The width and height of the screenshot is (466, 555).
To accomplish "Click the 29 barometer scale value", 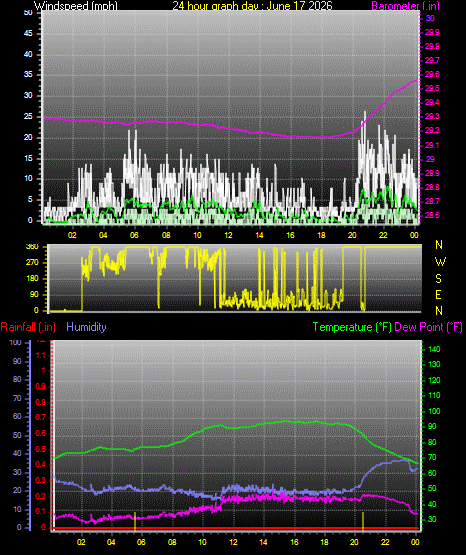I will tap(430, 159).
